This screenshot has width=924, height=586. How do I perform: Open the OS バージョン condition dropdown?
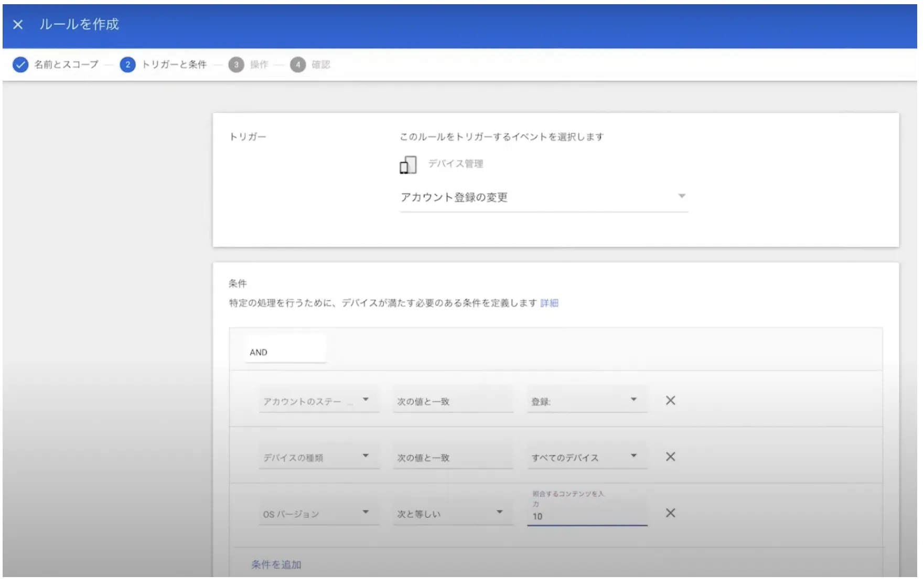319,512
